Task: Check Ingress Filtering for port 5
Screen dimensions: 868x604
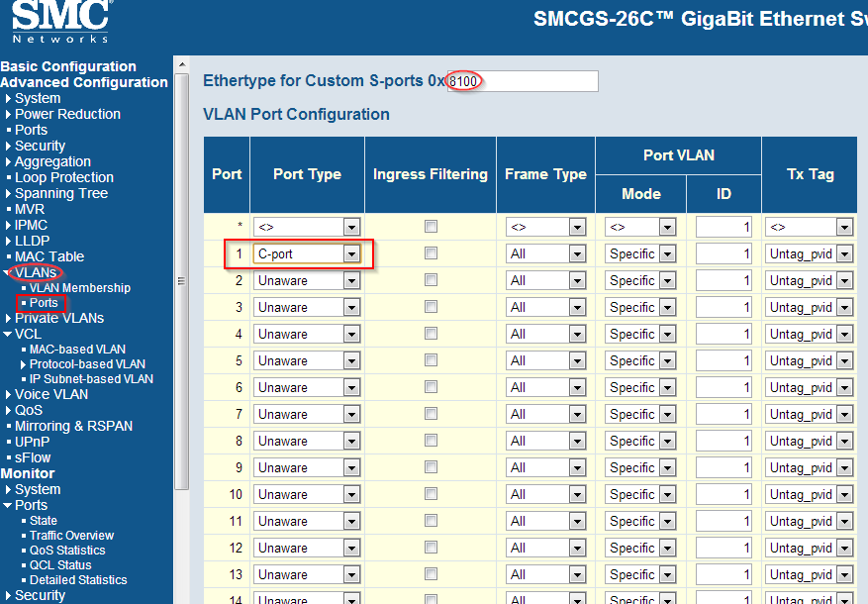Action: point(431,360)
